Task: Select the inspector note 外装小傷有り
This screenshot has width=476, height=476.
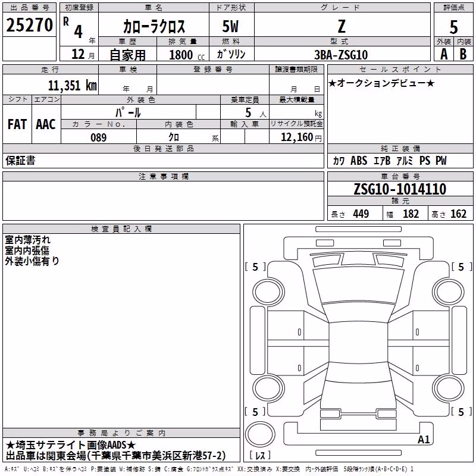Action: tap(32, 261)
